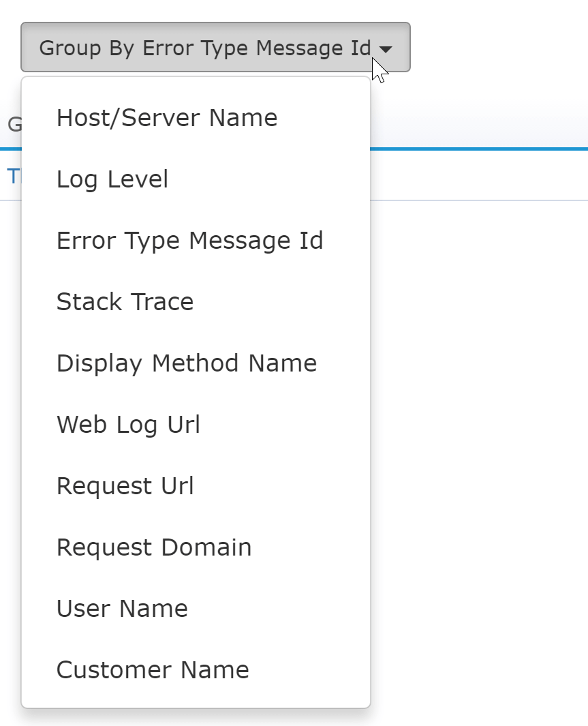The width and height of the screenshot is (588, 726).
Task: Click the gray separator under the T row
Action: 479,200
